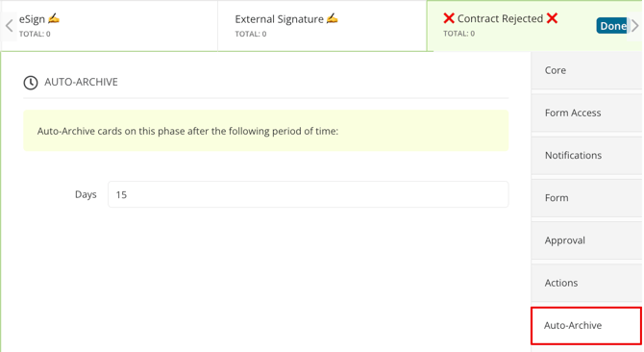Open the Form section in sidebar
Screen dimensions: 644x352
coord(586,197)
